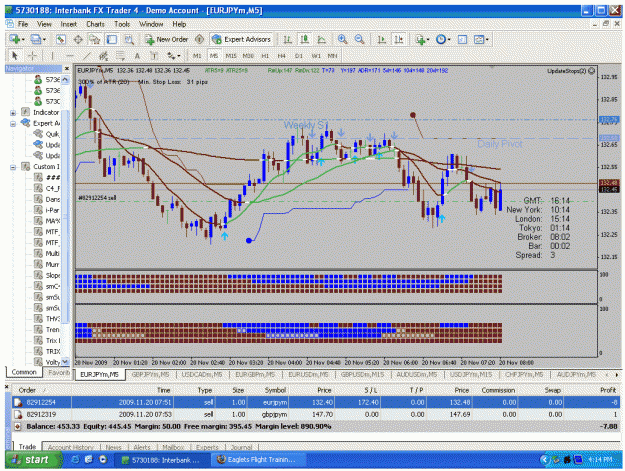625x471 pixels.
Task: Open the Periods clock dropdown
Action: coord(443,39)
